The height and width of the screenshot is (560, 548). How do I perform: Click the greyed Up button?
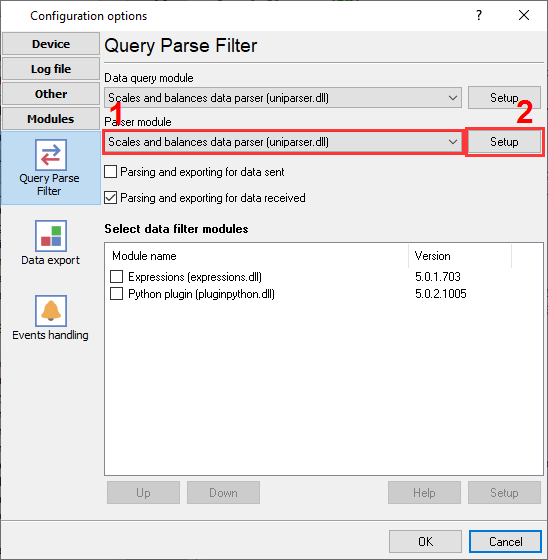143,492
